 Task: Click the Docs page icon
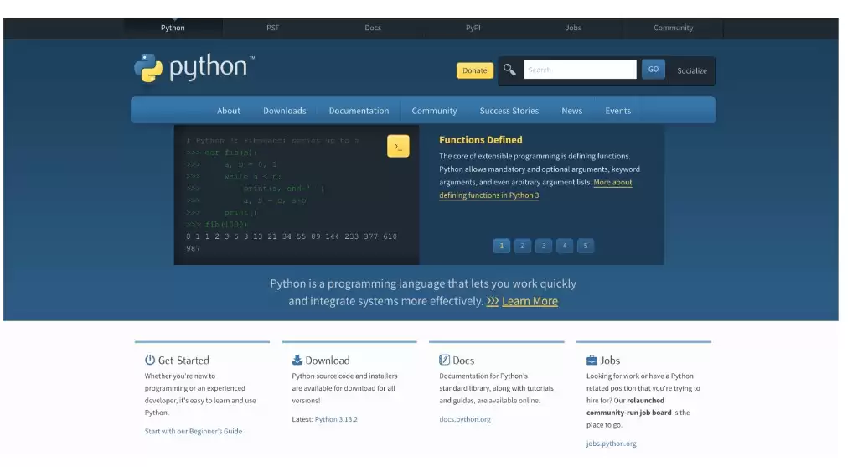coord(445,360)
